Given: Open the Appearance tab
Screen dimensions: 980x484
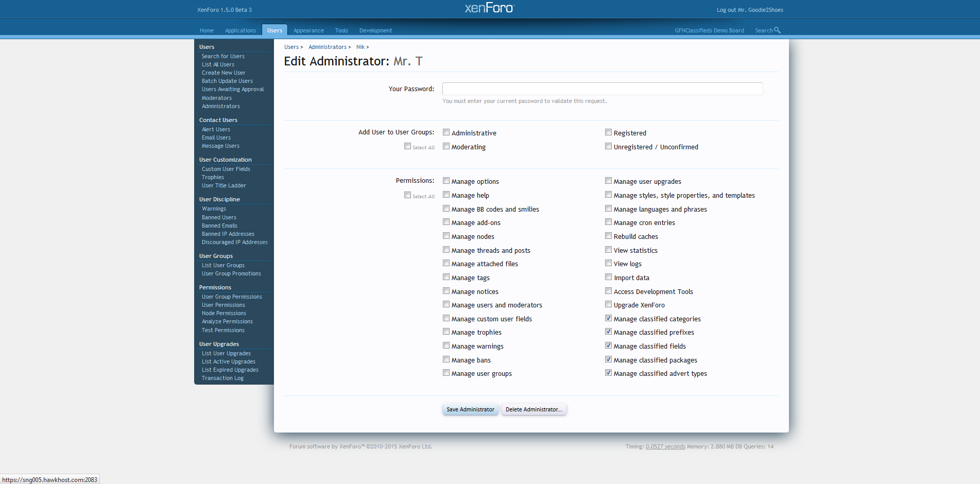Looking at the screenshot, I should (308, 30).
